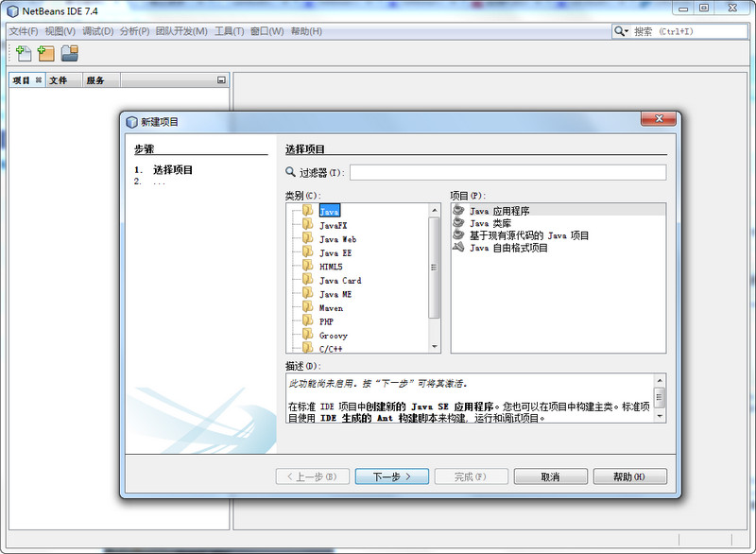Click the < 上一步(B) button
756x554 pixels.
[x=313, y=476]
